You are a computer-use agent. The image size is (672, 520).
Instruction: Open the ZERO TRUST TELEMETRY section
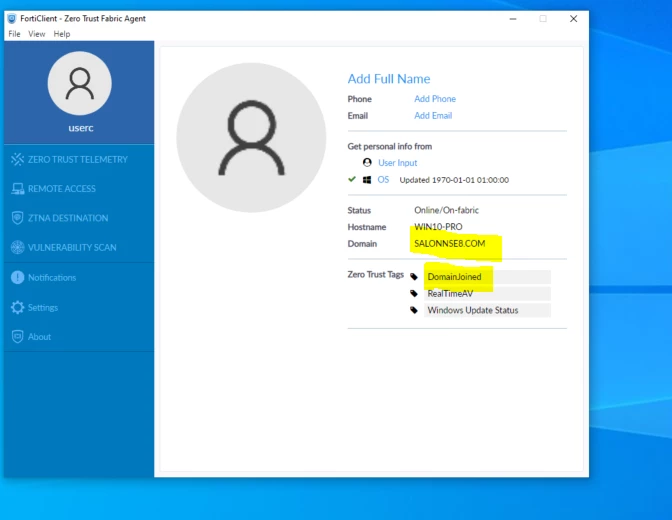tap(79, 159)
